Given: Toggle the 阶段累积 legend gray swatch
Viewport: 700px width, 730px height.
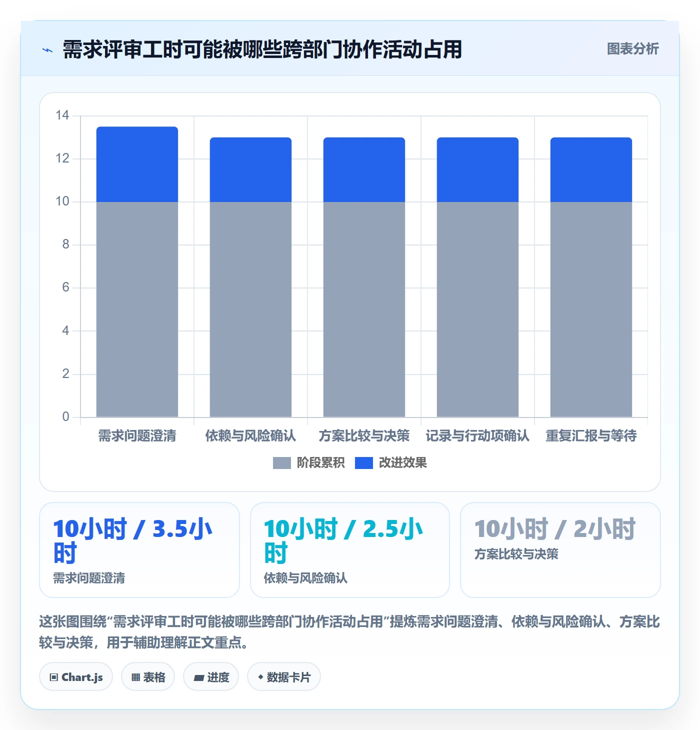Looking at the screenshot, I should click(x=281, y=463).
